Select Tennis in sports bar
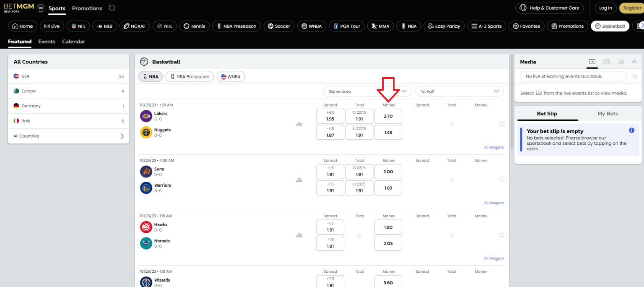Viewport: 644px width, 287px height. click(x=195, y=26)
